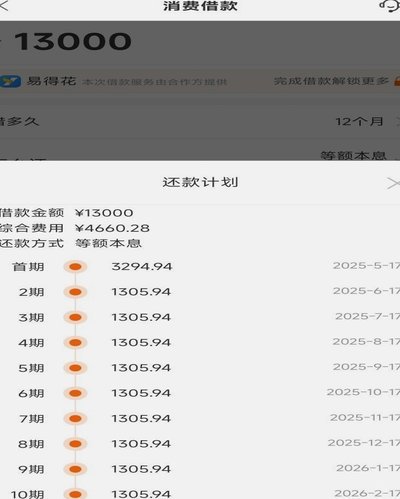Tap 还款方式 等额本息 value in plan
The image size is (400, 499).
point(108,243)
